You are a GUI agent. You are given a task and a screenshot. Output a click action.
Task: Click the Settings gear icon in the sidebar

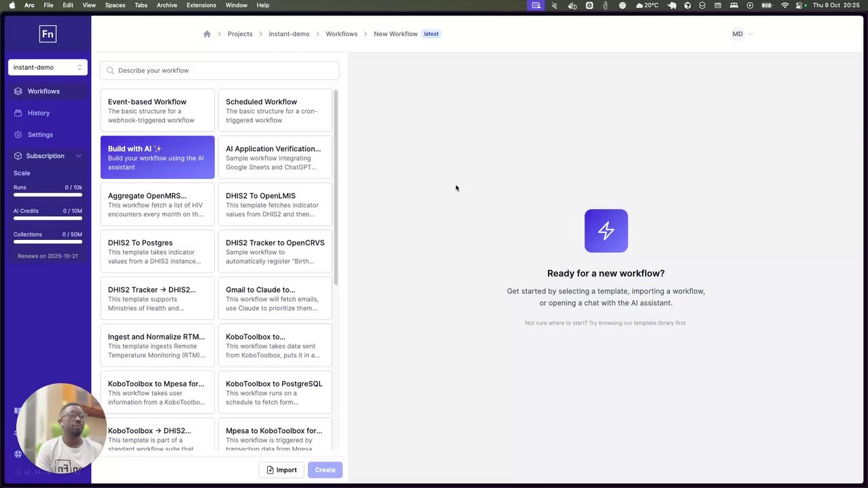coord(18,135)
